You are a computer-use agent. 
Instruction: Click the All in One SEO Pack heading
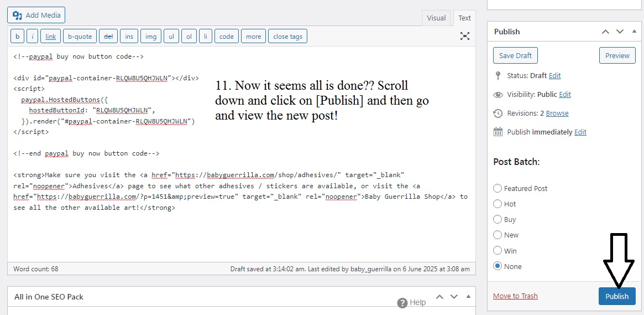tap(49, 297)
